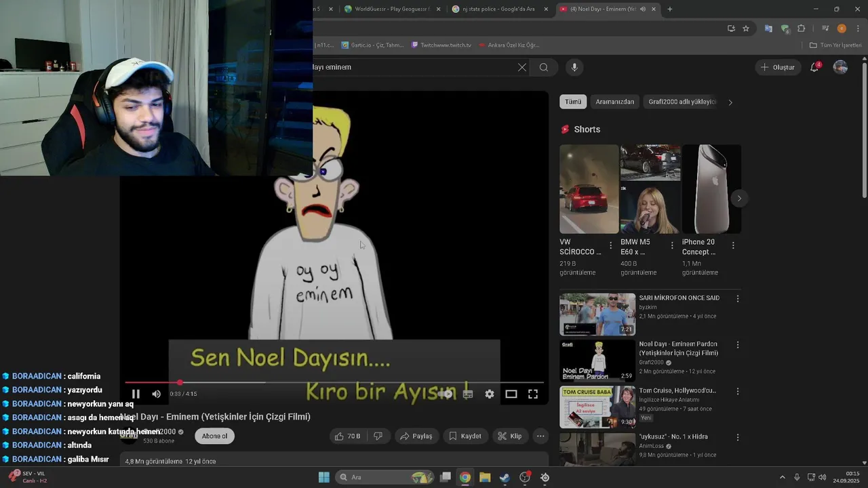Bookmark this page with star icon
Image resolution: width=868 pixels, height=488 pixels.
(x=746, y=28)
